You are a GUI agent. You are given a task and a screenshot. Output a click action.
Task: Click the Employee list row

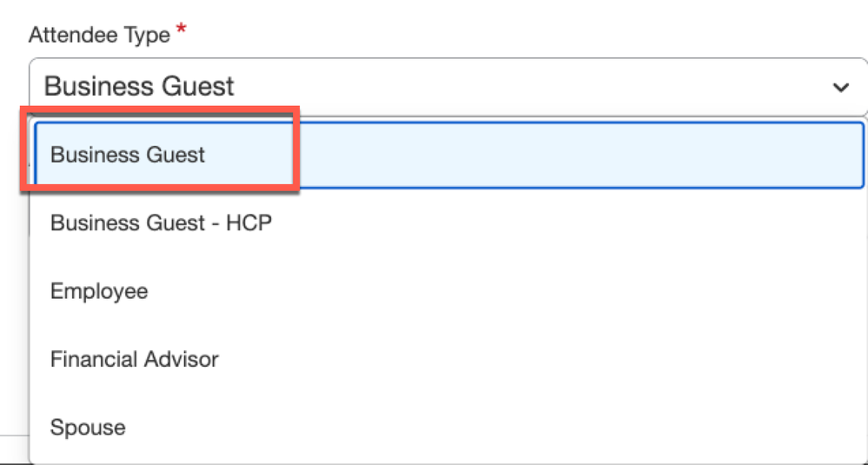pyautogui.click(x=449, y=291)
